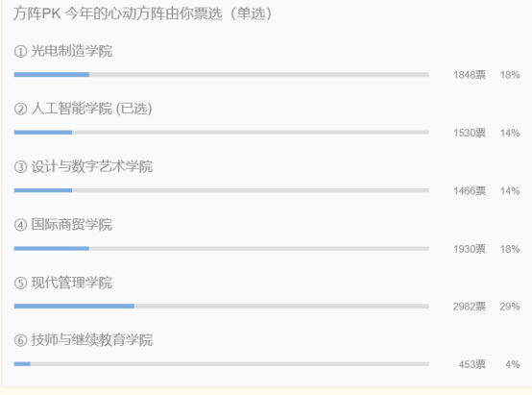The width and height of the screenshot is (532, 395).
Task: Select option ⑤ 现代管理学院
Action: [63, 283]
